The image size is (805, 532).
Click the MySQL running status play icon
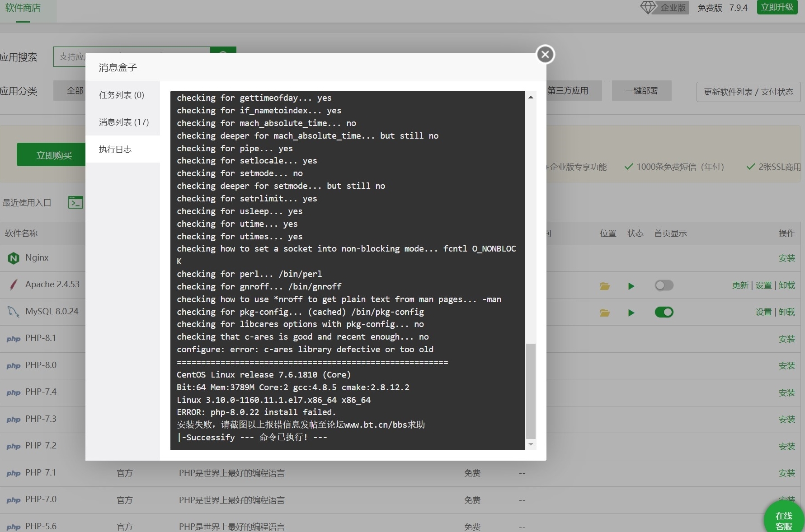click(x=631, y=313)
